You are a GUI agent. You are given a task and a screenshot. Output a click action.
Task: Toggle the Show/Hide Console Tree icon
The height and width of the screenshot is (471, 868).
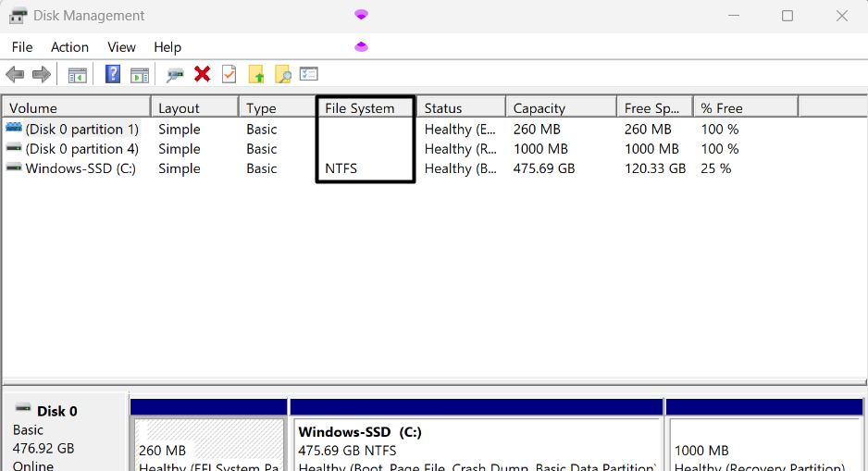[78, 75]
